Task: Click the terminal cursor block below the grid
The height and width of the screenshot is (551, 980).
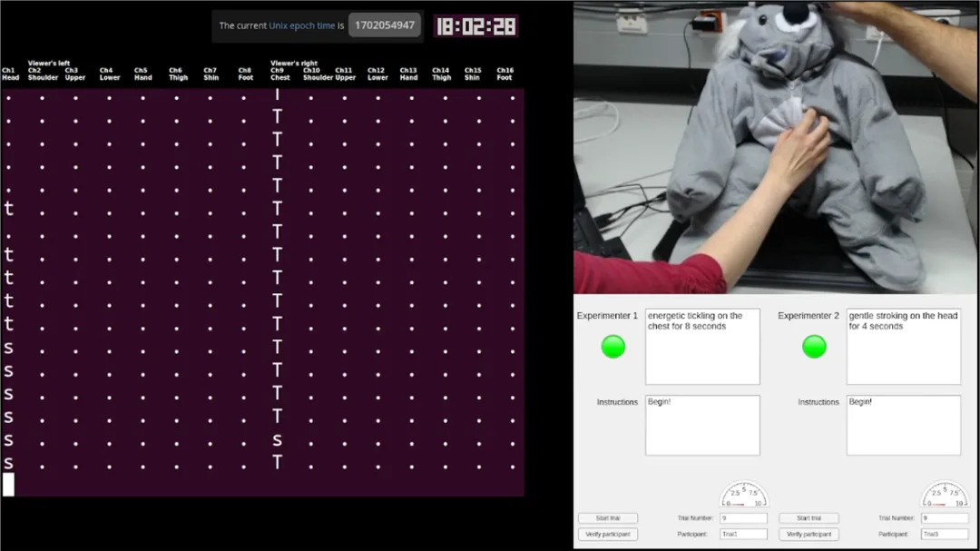Action: coord(8,485)
